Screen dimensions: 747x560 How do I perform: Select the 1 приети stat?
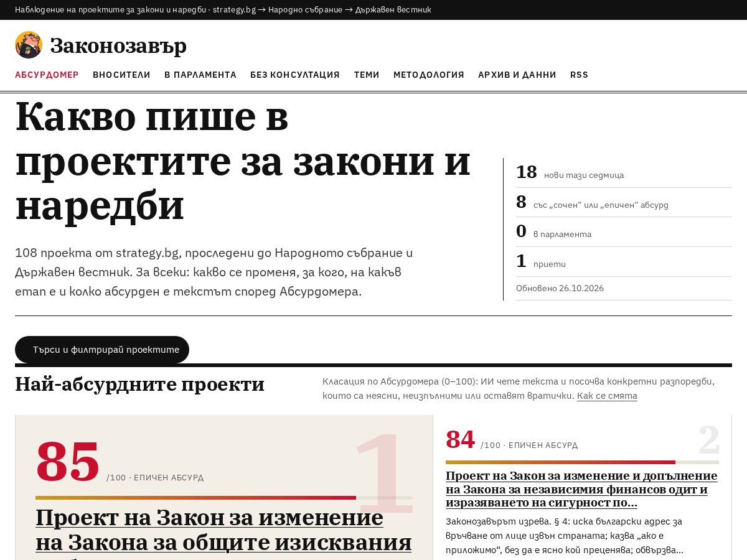tap(624, 261)
